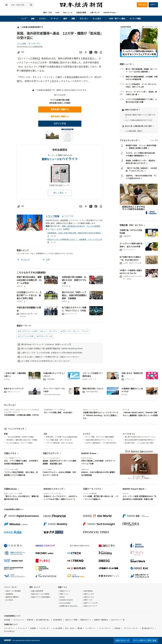Open the #オックスフォード大学 keyword tag
The width and height of the screenshot is (162, 644).
[x=27, y=331]
